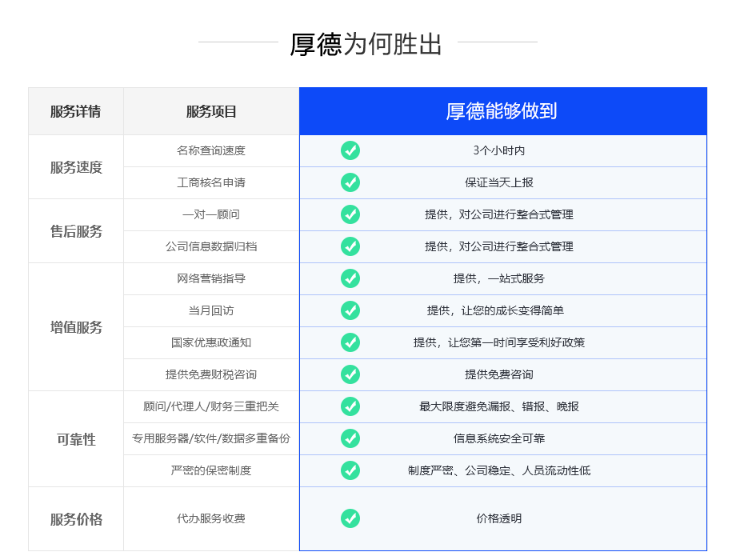Click the checkmark beside 信息系统安全可靠
736x560 pixels.
(x=350, y=438)
